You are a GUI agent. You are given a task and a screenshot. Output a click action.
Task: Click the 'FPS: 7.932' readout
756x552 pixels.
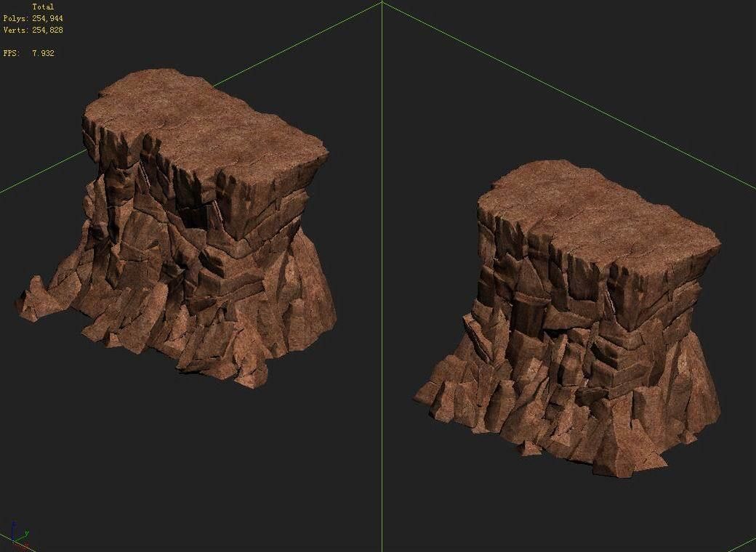coord(29,53)
